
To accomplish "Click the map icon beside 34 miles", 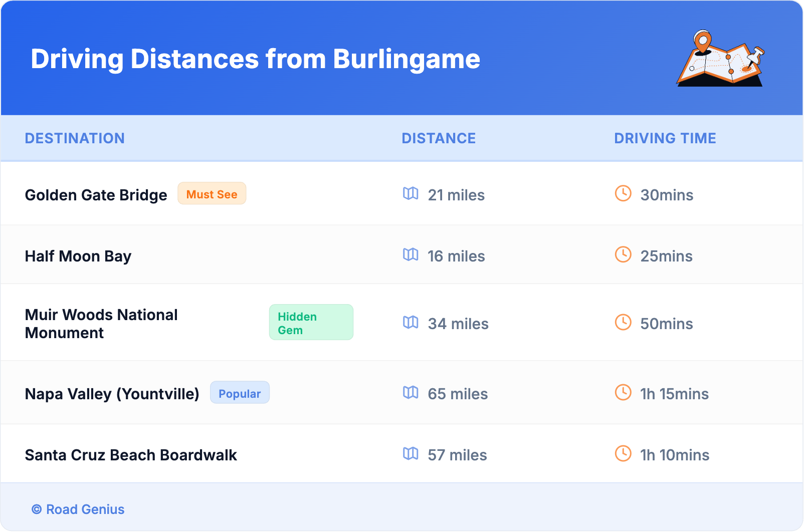I will pos(411,322).
